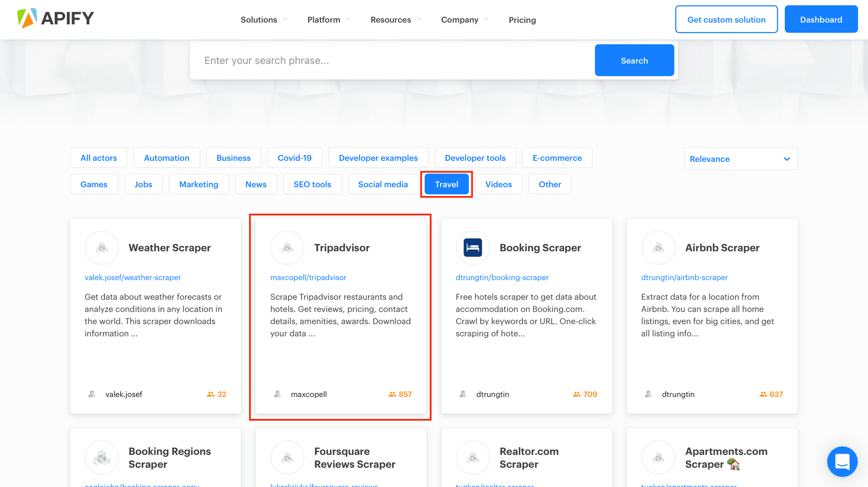The width and height of the screenshot is (868, 487).
Task: Click users count icon showing 32
Action: [x=210, y=394]
